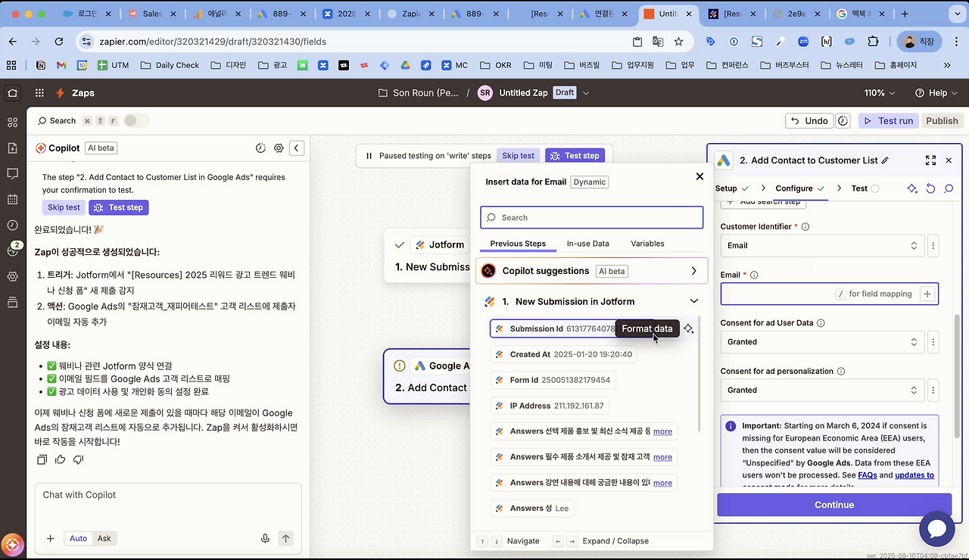Click the AI sparkle icon in step panel
The image size is (969, 560).
click(x=912, y=188)
